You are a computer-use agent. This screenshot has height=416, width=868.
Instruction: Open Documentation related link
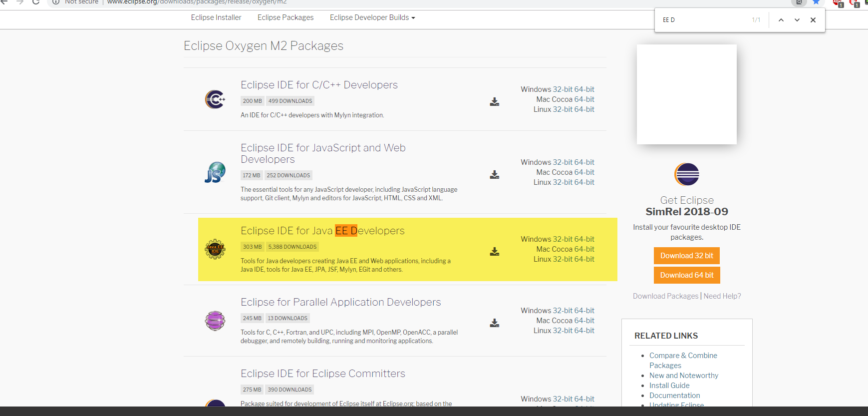tap(675, 396)
